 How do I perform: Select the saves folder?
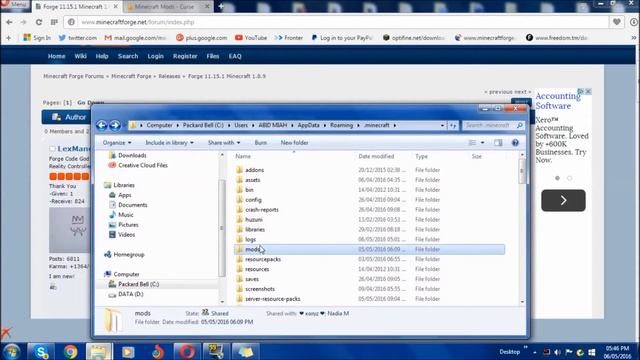252,279
